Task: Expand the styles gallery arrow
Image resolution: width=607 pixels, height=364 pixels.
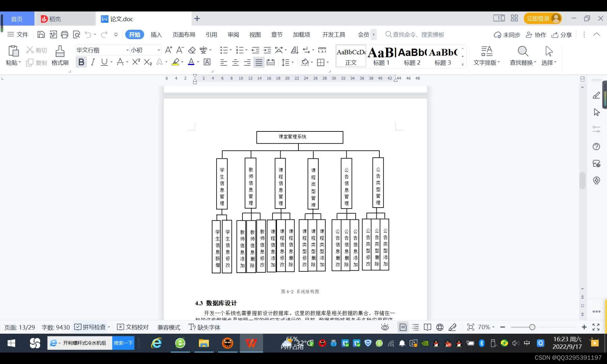Action: pos(463,64)
